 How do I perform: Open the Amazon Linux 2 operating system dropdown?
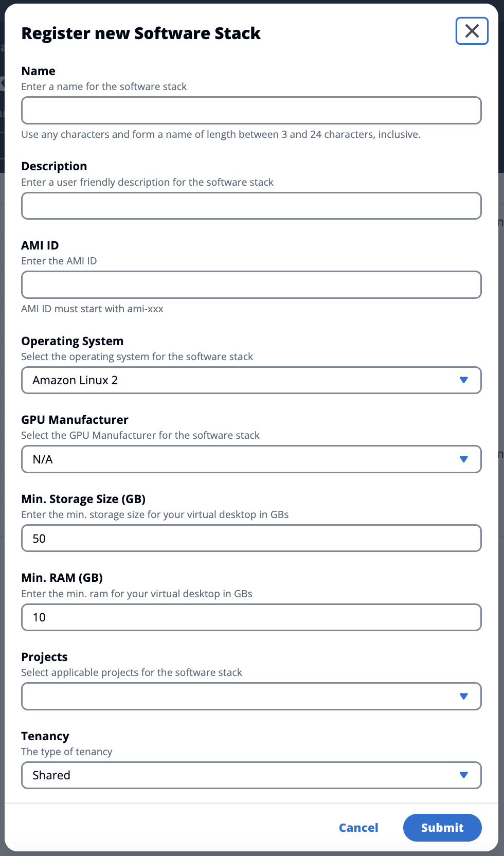[242, 380]
